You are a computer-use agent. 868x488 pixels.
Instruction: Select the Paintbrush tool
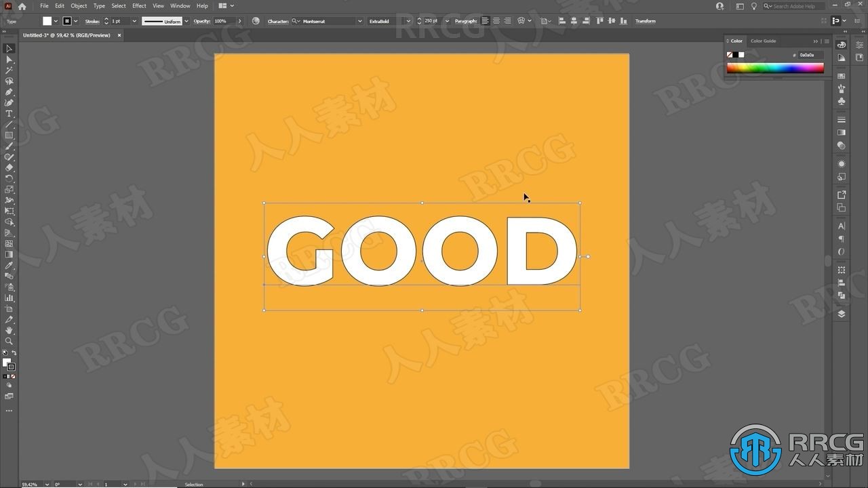(x=9, y=146)
